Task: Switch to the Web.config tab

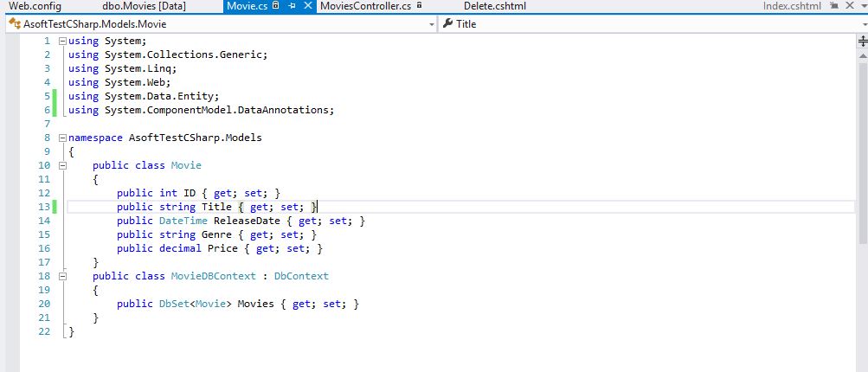Action: pos(35,6)
